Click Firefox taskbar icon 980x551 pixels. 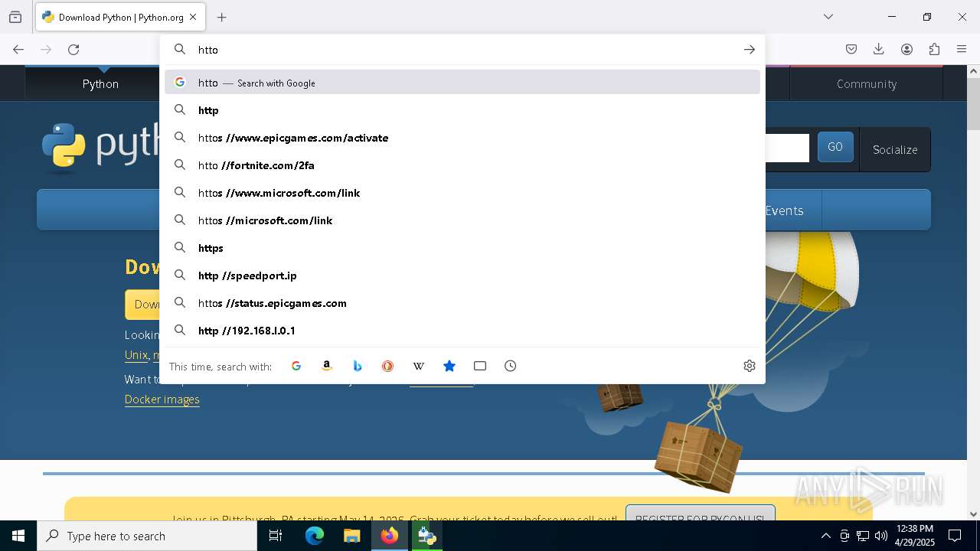(390, 536)
